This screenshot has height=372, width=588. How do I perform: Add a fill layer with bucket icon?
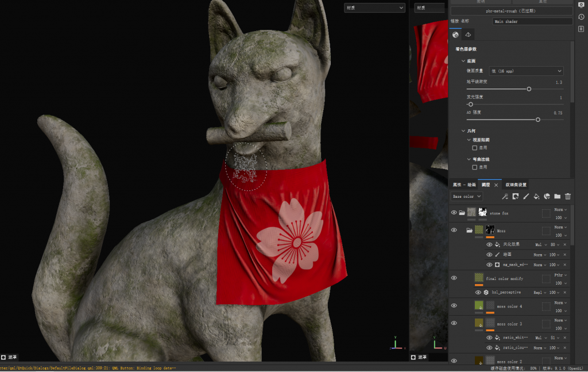(536, 196)
